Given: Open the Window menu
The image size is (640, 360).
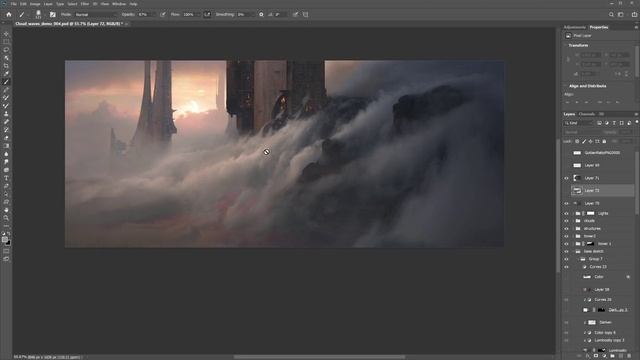Looking at the screenshot, I should point(119,4).
